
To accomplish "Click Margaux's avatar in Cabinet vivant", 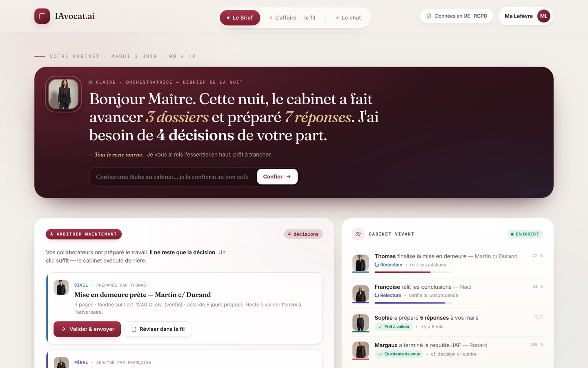I will coord(361,350).
